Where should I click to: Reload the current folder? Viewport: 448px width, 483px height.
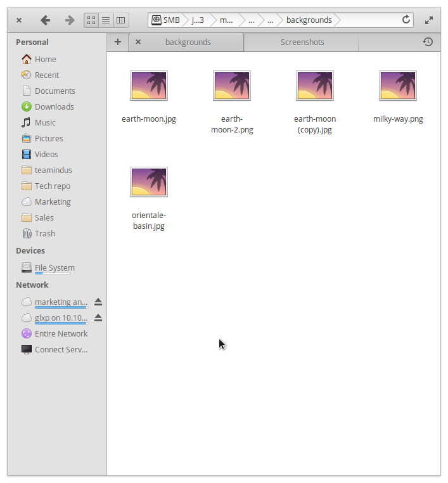click(x=406, y=20)
